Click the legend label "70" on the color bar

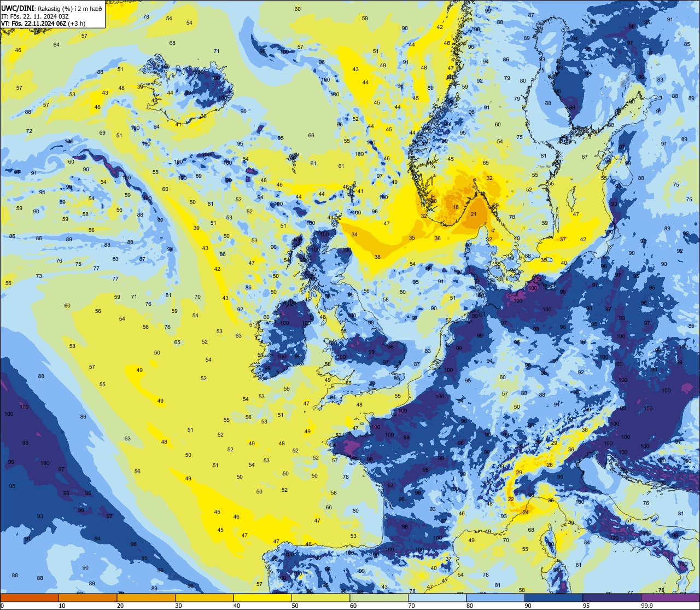(411, 606)
